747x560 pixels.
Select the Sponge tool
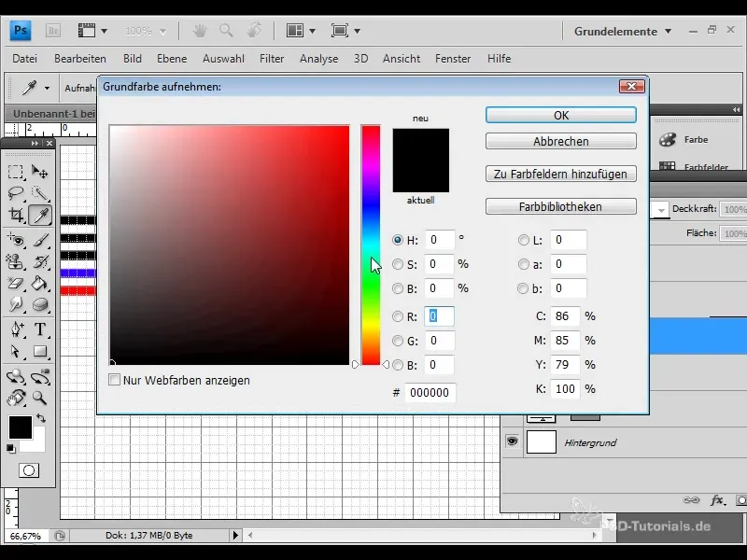pyautogui.click(x=39, y=304)
